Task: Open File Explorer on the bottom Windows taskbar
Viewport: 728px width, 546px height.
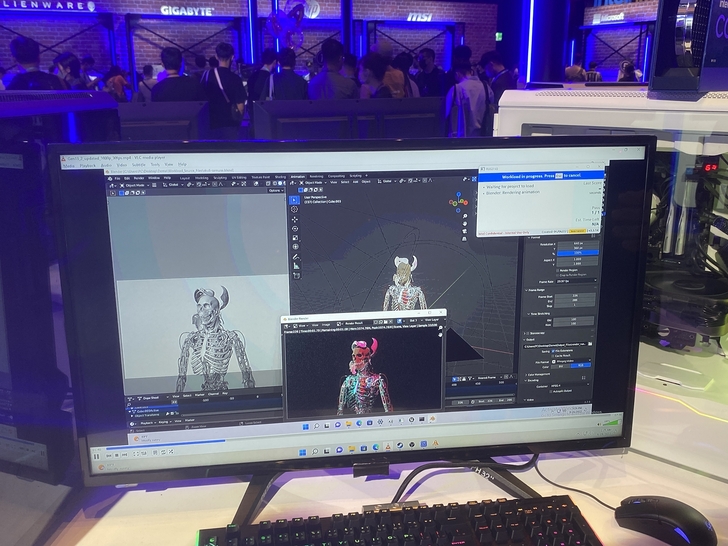Action: point(351,448)
